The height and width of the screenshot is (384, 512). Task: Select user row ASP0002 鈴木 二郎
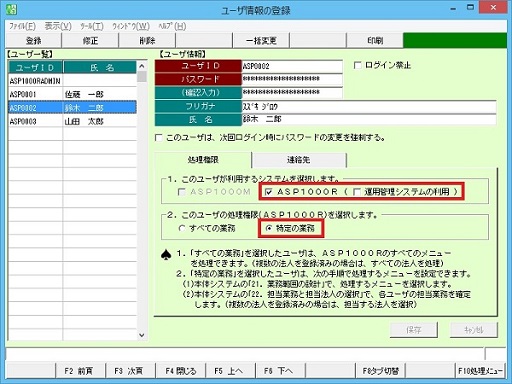click(72, 108)
